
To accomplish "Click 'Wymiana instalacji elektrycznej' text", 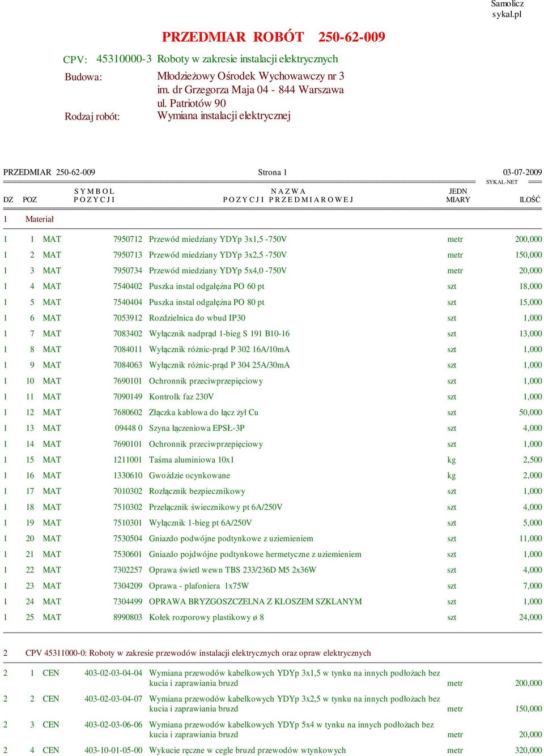I will 224,116.
